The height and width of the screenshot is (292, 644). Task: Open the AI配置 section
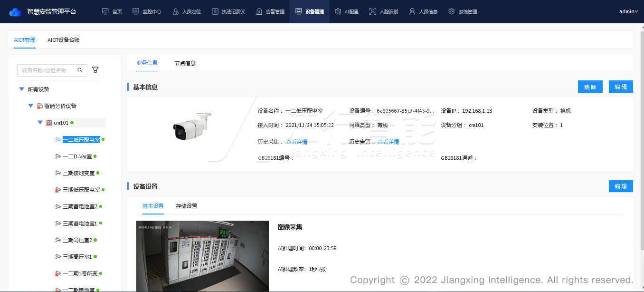[x=347, y=11]
